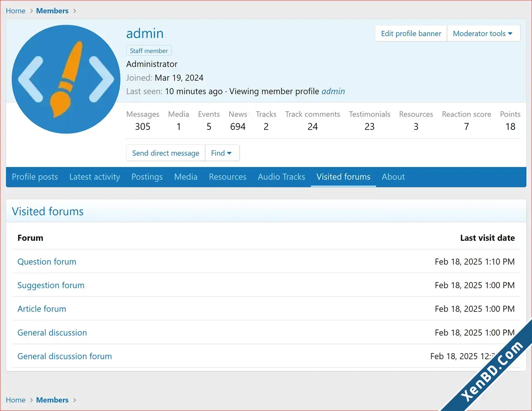Open Members in top breadcrumb

tap(52, 11)
